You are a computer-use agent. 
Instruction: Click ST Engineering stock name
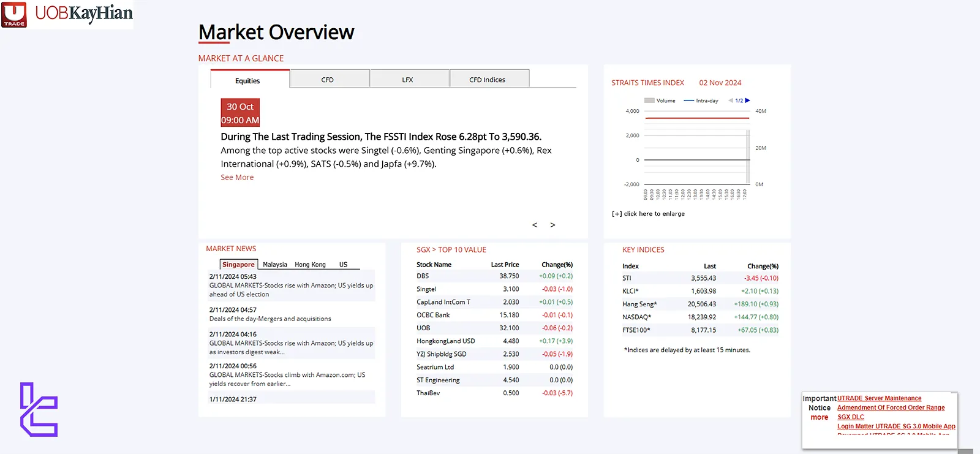pos(438,380)
